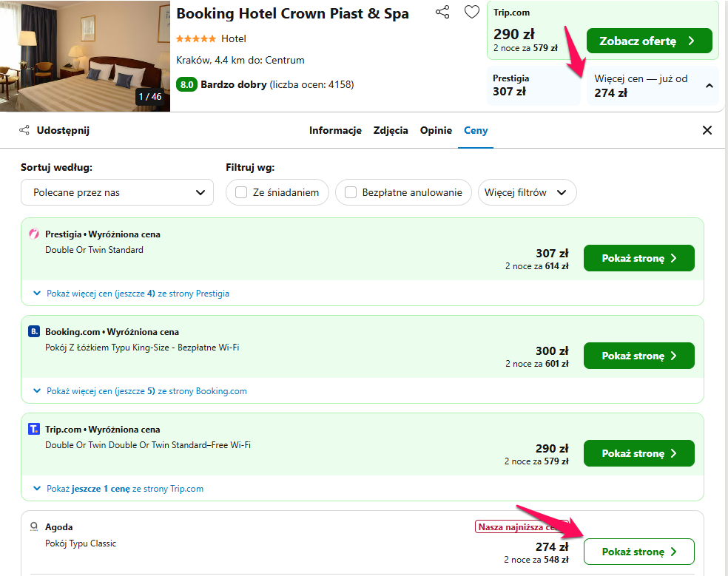Click the Booking.com logo icon
Image resolution: width=728 pixels, height=576 pixels.
[34, 331]
